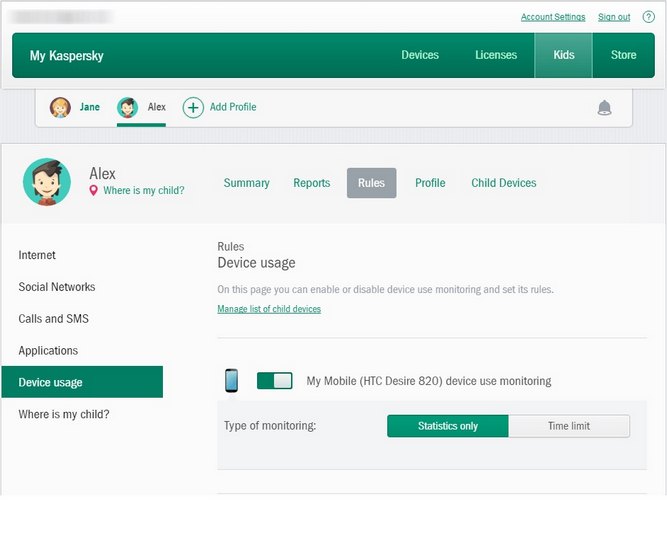
Task: Open the Child Devices tab
Action: [504, 183]
